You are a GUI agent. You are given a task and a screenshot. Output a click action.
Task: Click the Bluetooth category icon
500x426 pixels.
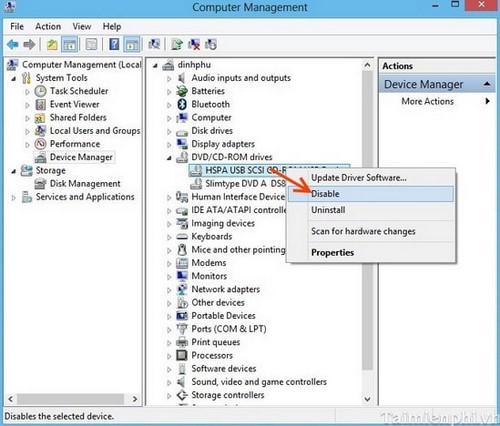(x=182, y=104)
